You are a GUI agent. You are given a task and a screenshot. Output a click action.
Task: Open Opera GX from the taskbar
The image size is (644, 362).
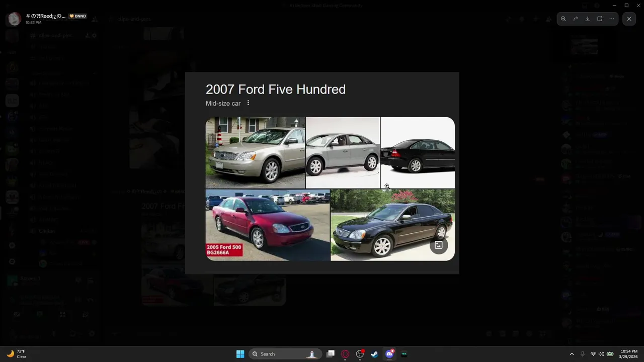pos(345,354)
